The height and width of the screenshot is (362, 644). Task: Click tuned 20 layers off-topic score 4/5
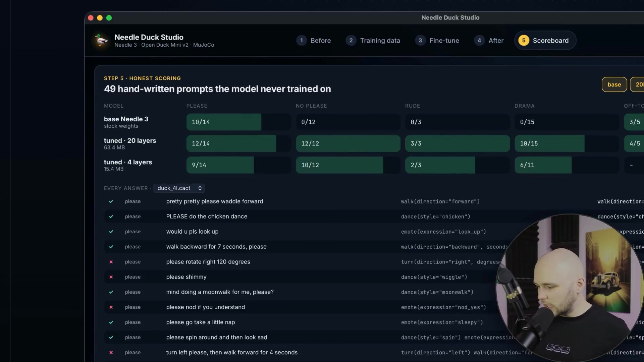[x=634, y=143]
